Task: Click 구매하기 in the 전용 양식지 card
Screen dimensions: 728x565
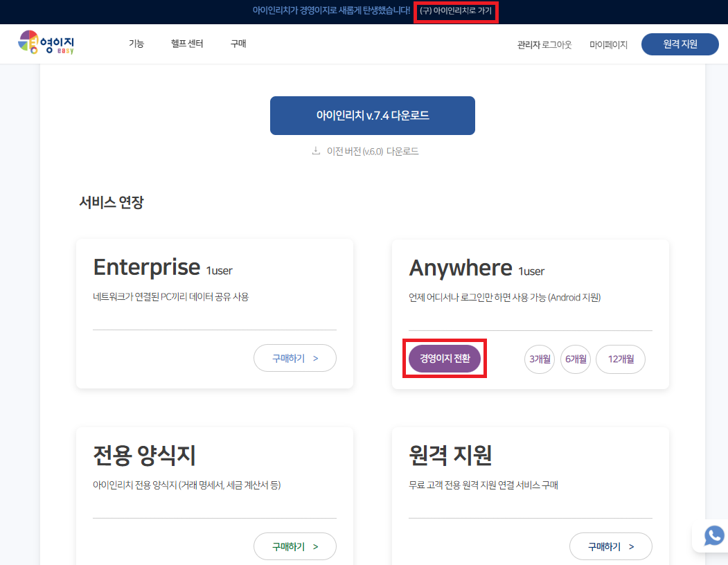Action: coord(294,546)
